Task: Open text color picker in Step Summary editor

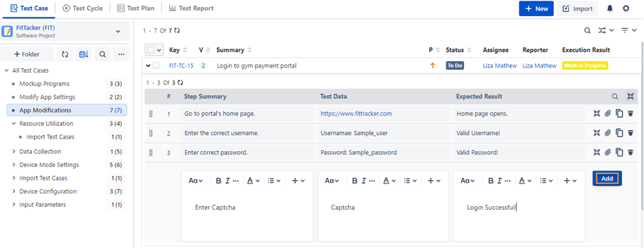Action: click(253, 181)
